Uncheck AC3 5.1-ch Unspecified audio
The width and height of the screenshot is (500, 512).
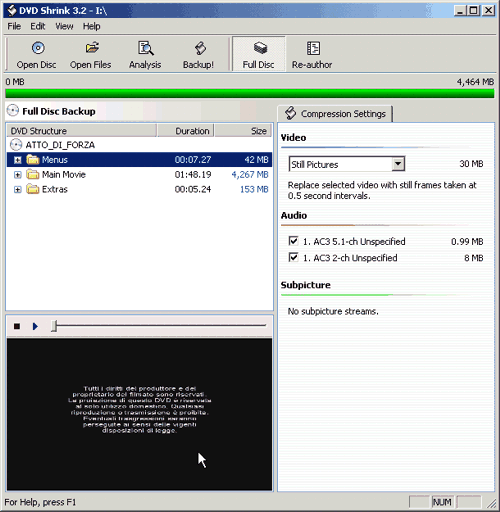tap(293, 241)
